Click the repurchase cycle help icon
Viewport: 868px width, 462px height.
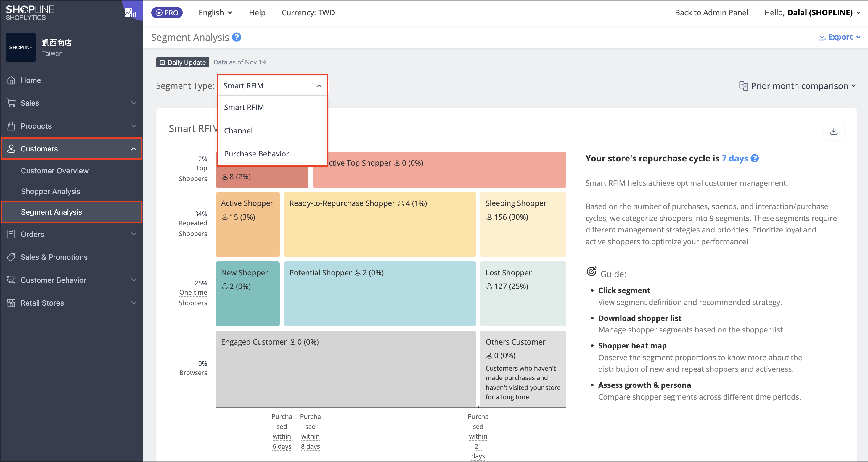(x=755, y=158)
